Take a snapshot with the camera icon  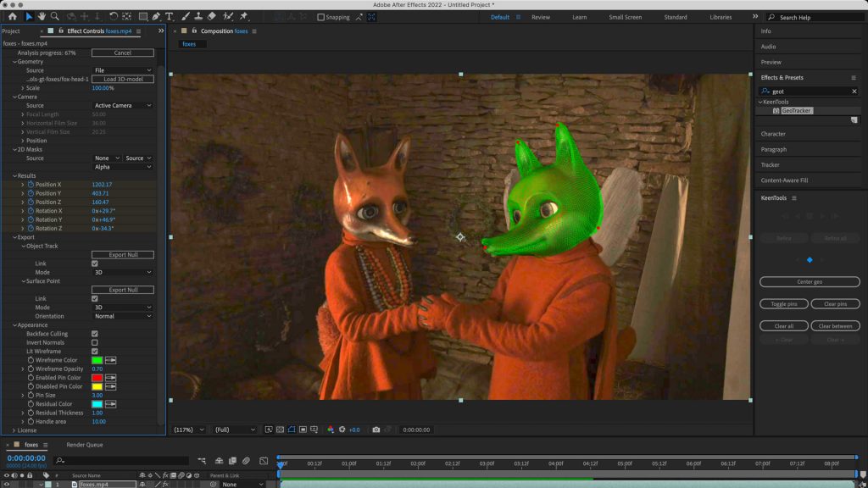[376, 430]
